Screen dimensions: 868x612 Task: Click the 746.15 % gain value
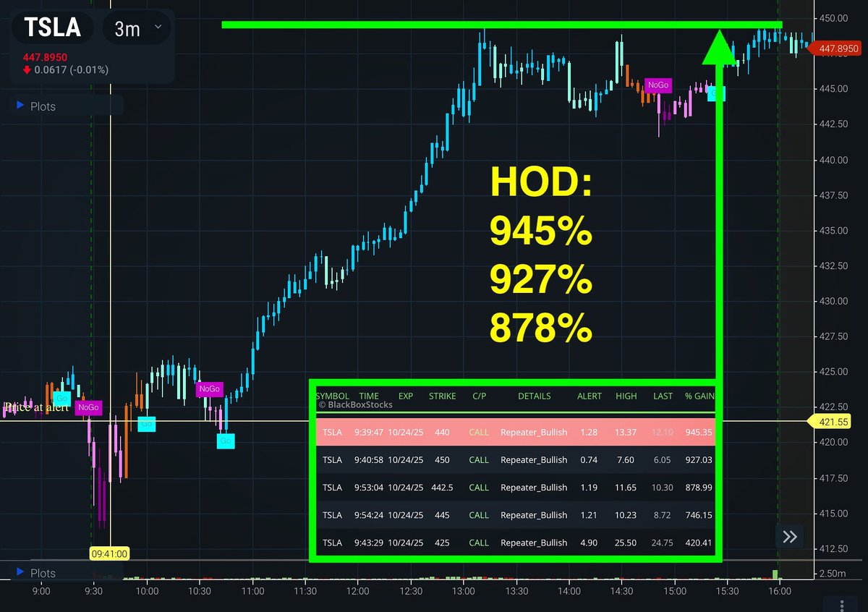point(699,515)
